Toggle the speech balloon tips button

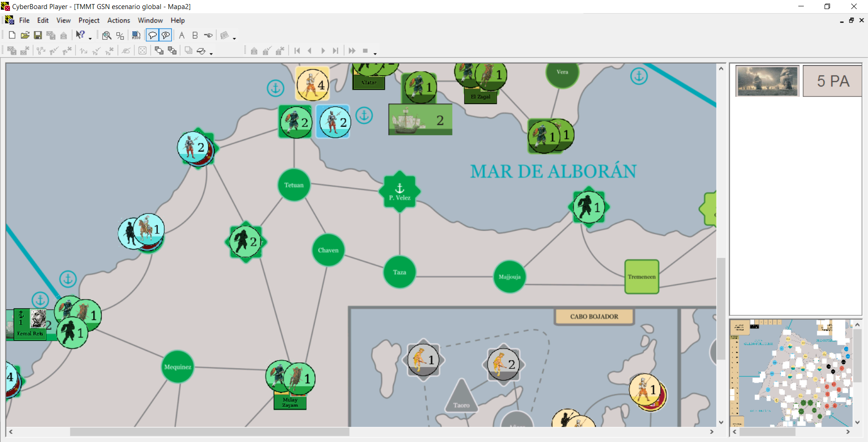(152, 35)
